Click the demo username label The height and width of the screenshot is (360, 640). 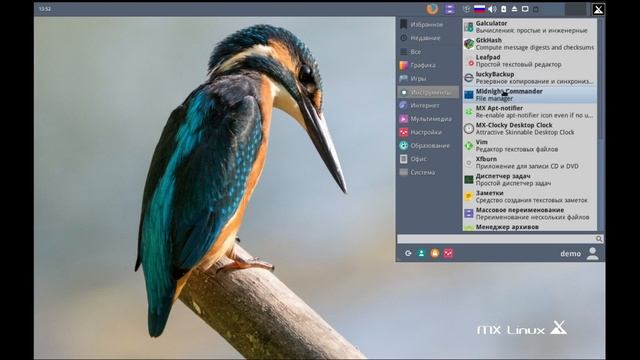point(570,254)
